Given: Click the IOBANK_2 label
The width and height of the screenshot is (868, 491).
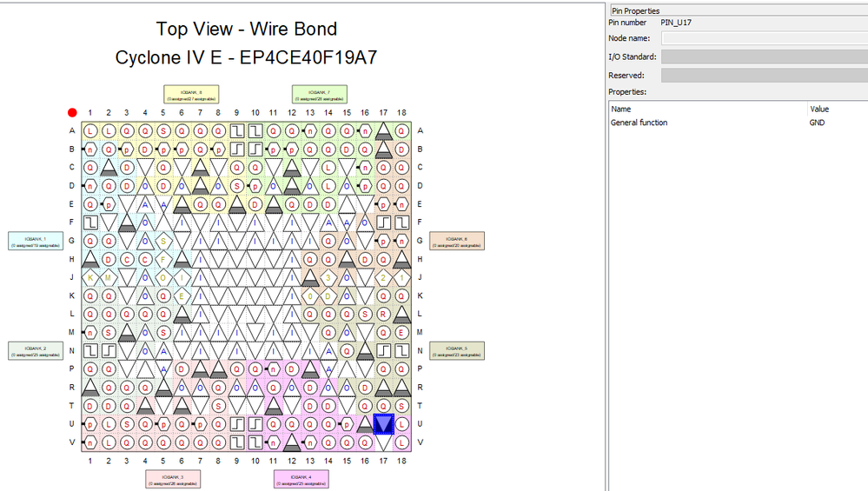Looking at the screenshot, I should 36,351.
